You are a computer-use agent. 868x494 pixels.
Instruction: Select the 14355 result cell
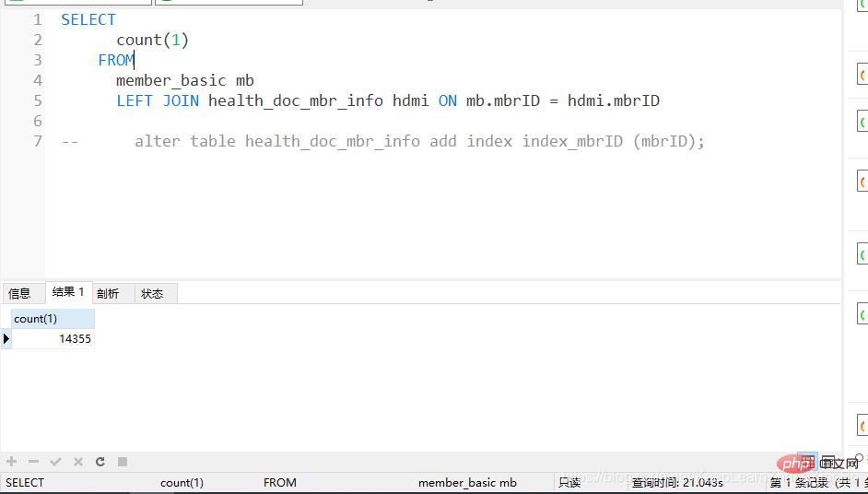coord(53,338)
